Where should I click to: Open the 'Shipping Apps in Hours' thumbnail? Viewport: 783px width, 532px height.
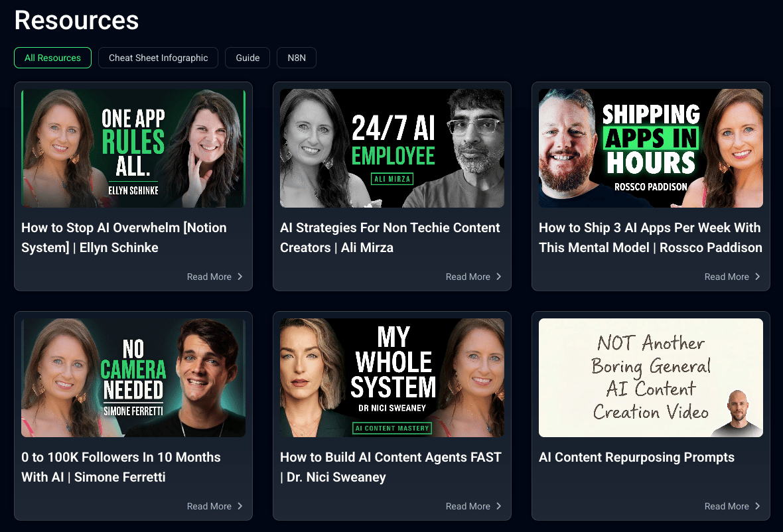click(651, 148)
